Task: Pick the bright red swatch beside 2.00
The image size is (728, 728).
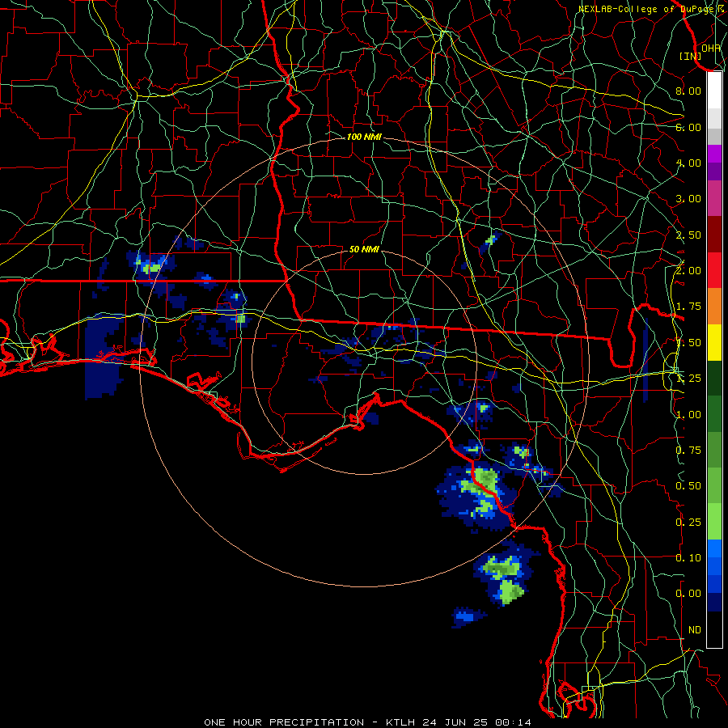Action: click(x=714, y=270)
